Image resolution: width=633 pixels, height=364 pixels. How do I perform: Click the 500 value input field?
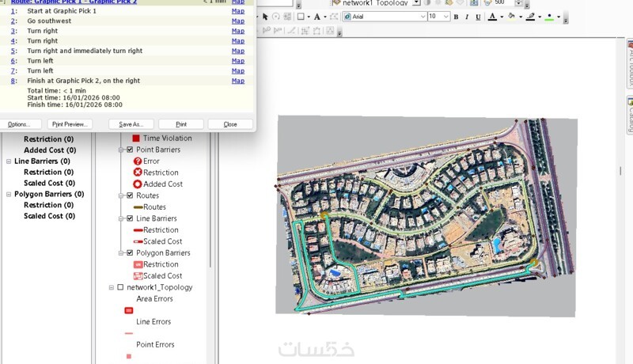click(503, 2)
